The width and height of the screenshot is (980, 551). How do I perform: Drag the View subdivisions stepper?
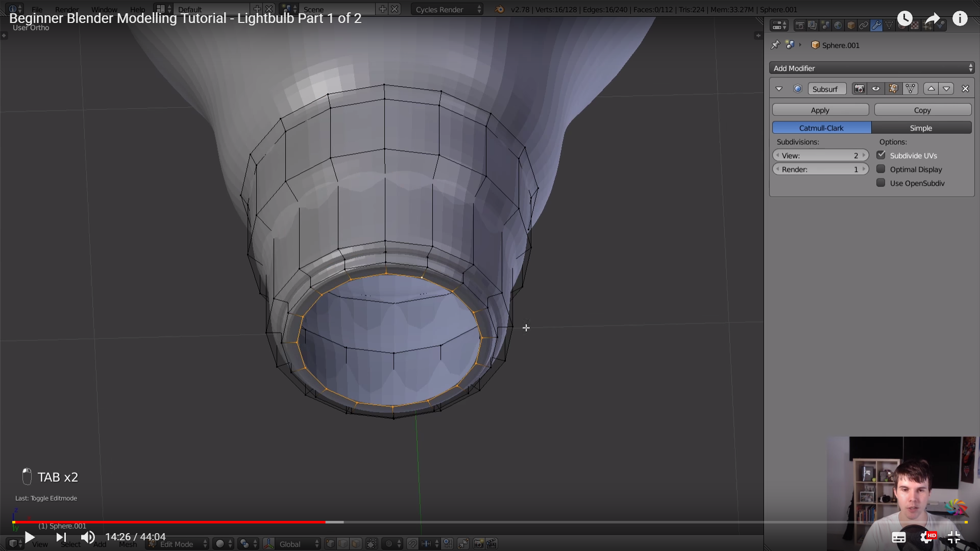[819, 156]
